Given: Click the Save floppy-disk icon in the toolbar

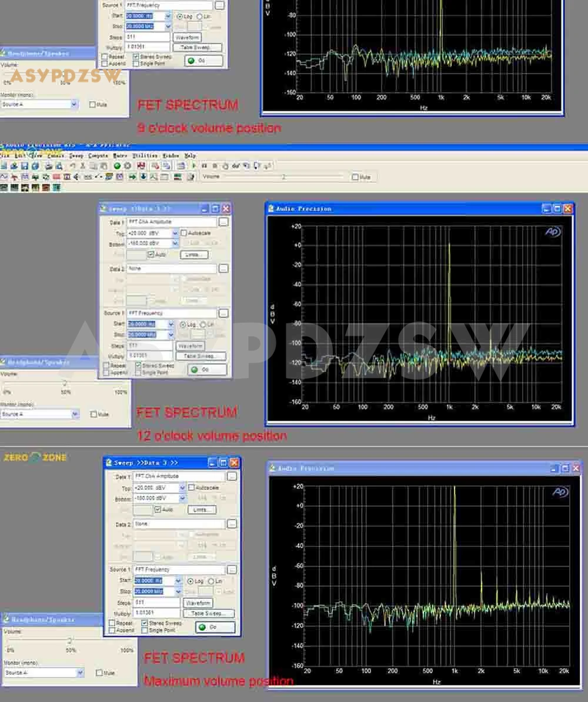Looking at the screenshot, I should (x=24, y=166).
